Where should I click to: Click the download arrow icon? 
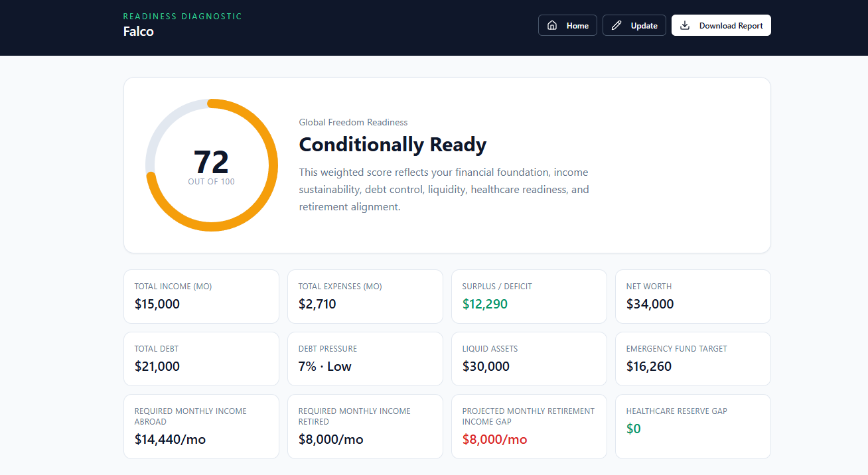pos(685,25)
